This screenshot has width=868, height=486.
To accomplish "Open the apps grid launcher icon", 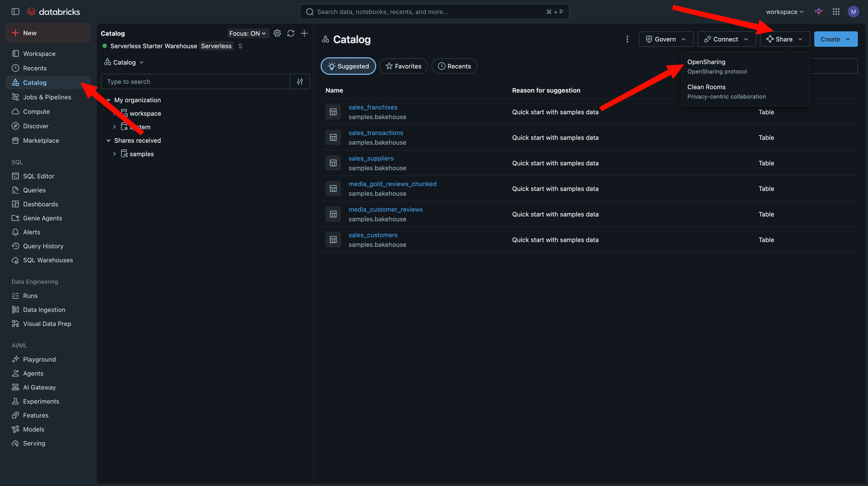I will (x=836, y=12).
